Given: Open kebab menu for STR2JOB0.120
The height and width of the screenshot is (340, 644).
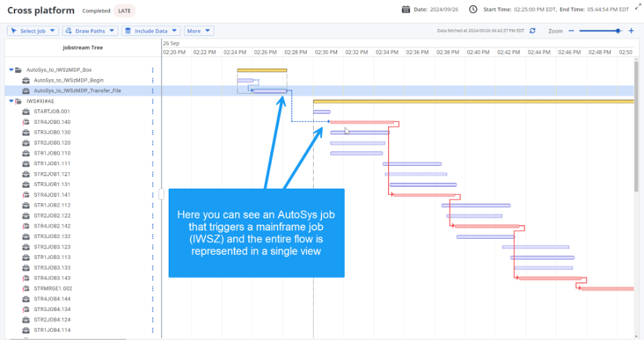Looking at the screenshot, I should (x=152, y=143).
